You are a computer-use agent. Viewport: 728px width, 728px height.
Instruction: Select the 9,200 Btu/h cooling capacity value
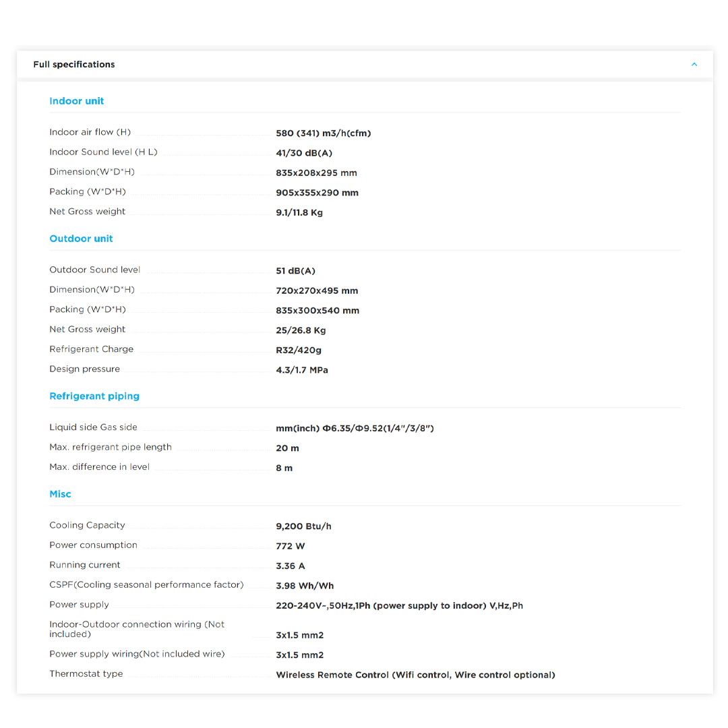[303, 526]
